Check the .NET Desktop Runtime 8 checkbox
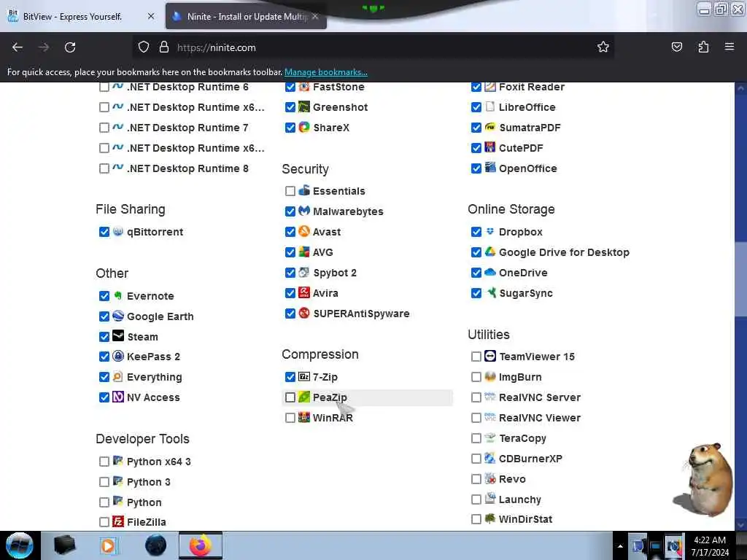Viewport: 747px width, 560px height. click(x=104, y=168)
